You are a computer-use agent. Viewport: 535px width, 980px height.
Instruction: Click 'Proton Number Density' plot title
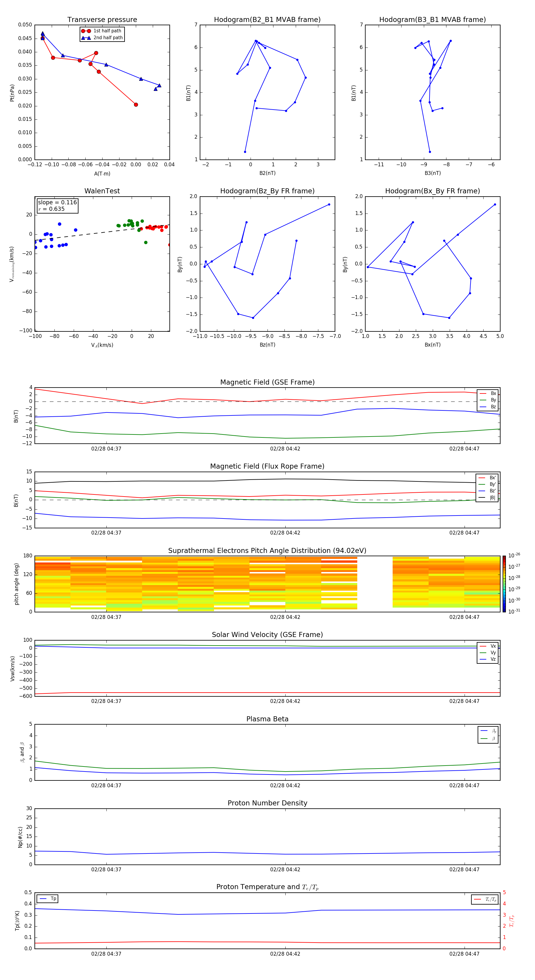tap(267, 803)
